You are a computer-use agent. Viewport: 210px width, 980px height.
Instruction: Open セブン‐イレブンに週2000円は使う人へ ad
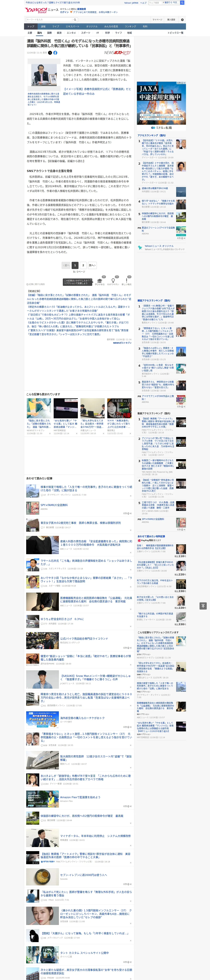pyautogui.click(x=83, y=875)
